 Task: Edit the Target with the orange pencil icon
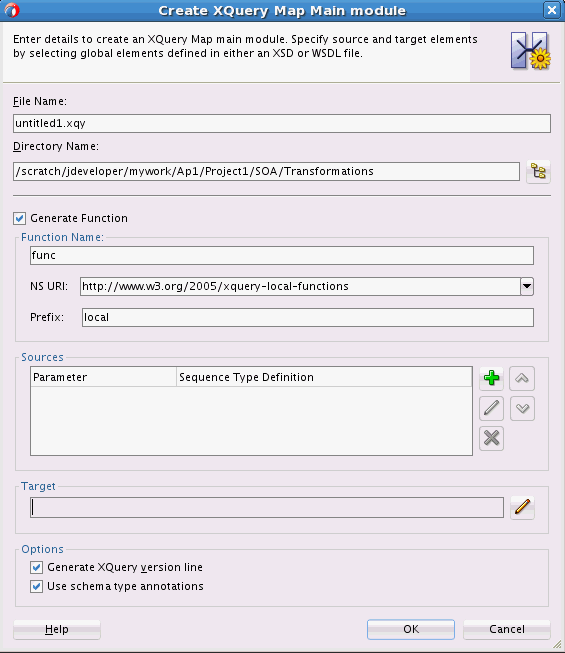pos(522,507)
